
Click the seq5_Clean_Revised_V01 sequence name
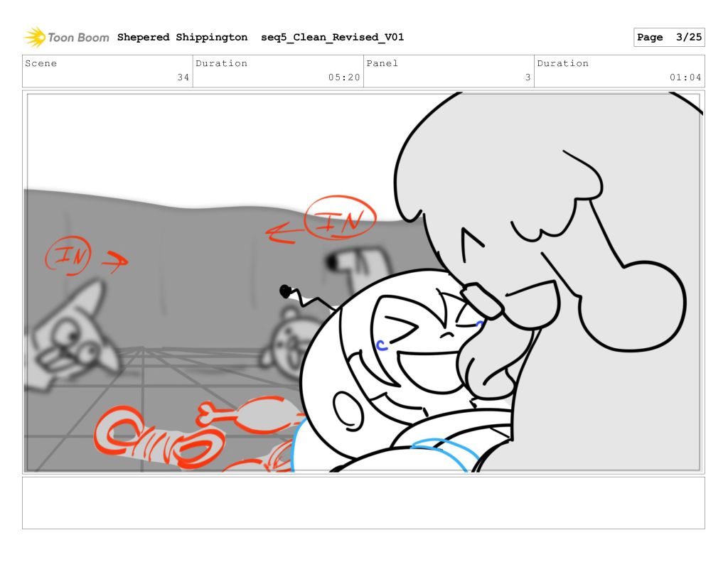[x=332, y=37]
